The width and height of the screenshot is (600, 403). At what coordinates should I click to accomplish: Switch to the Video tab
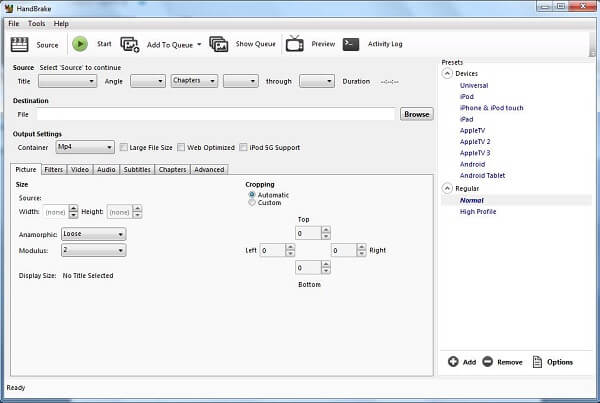80,170
